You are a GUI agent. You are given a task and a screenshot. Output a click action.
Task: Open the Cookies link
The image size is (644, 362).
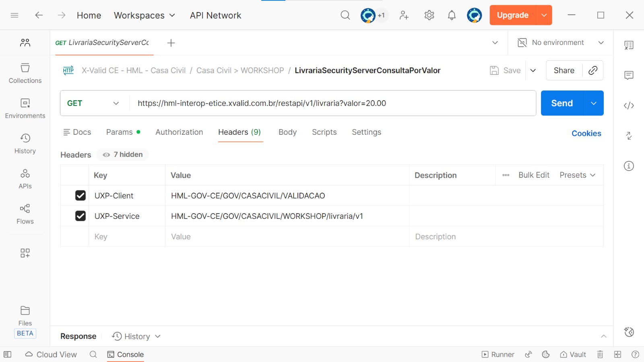click(586, 134)
